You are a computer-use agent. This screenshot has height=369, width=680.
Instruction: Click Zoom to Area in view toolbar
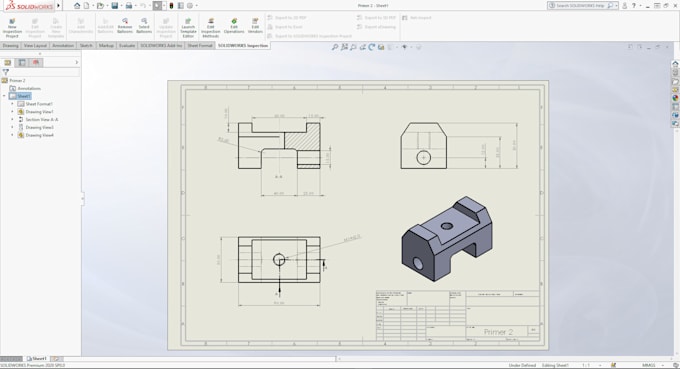point(344,47)
